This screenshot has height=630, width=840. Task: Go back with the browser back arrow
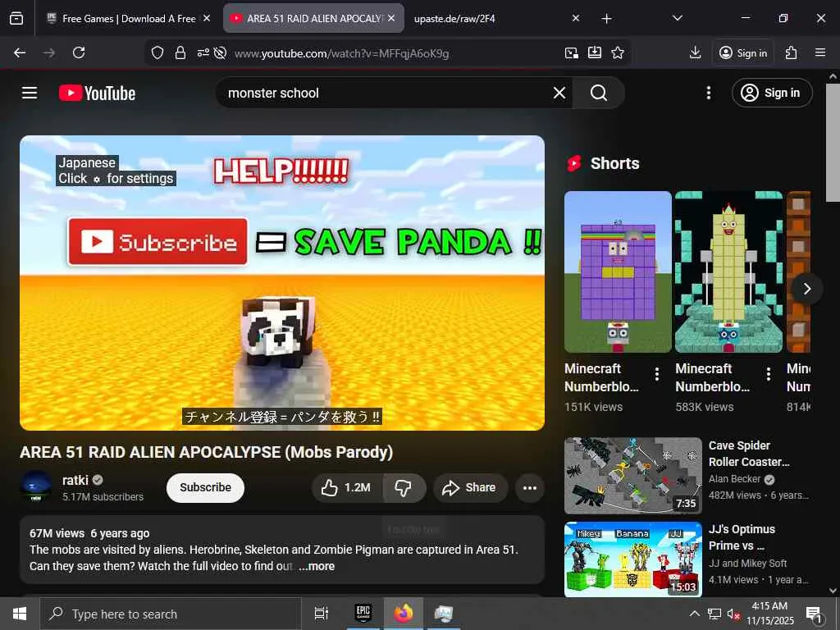20,52
